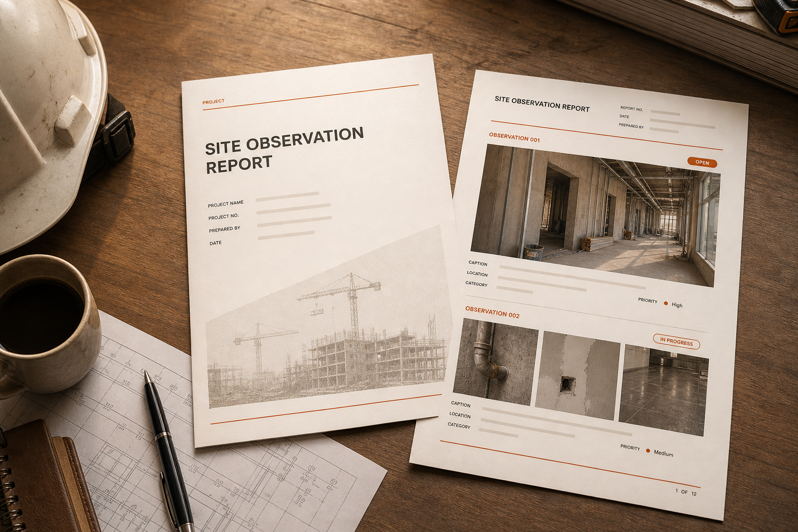798x532 pixels.
Task: Click the orange dot beside "Medium"
Action: click(x=648, y=451)
